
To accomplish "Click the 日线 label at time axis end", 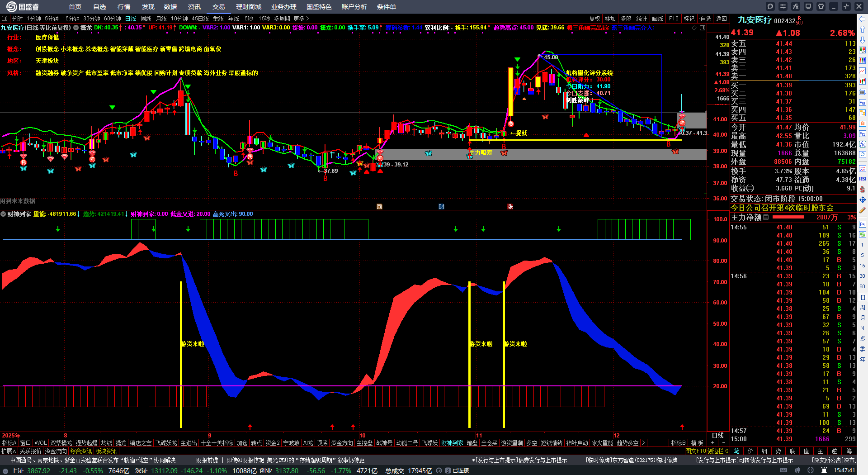I will (718, 435).
